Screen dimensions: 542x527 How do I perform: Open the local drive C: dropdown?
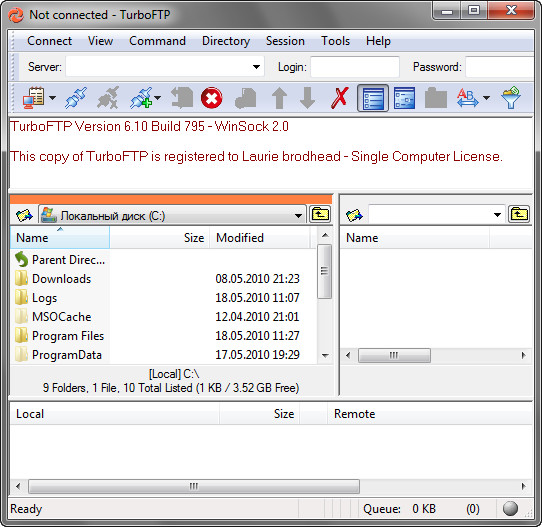[172, 216]
